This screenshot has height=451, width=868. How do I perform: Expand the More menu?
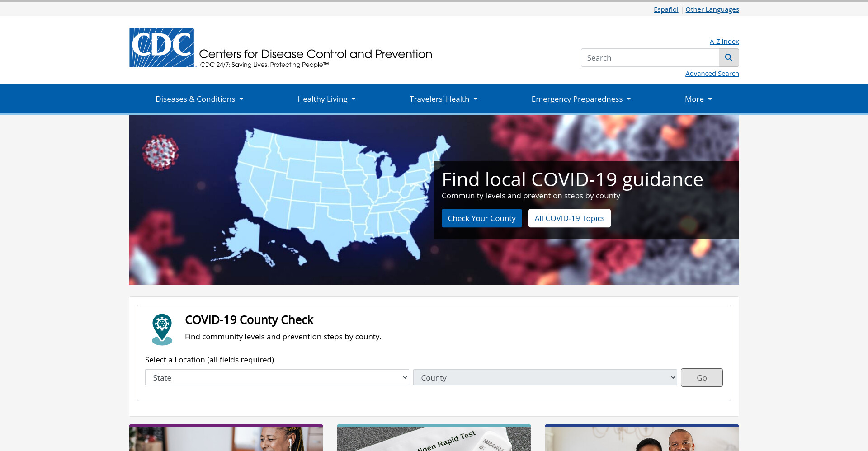(x=698, y=99)
